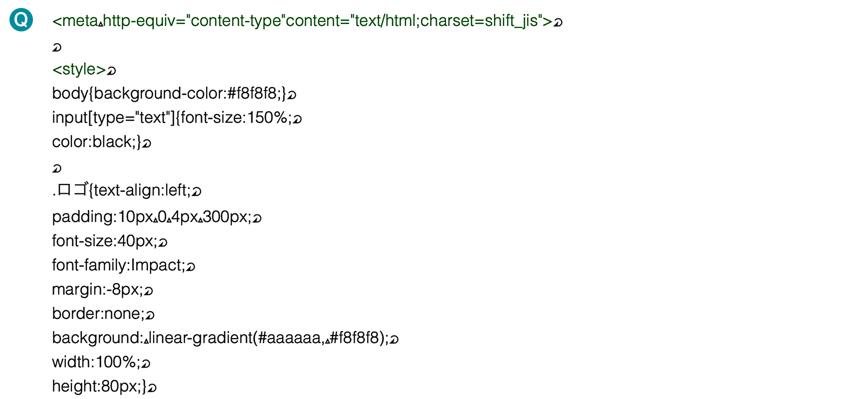Viewport: 868px width, 399px height.
Task: Click the teal Q question icon
Action: click(21, 19)
